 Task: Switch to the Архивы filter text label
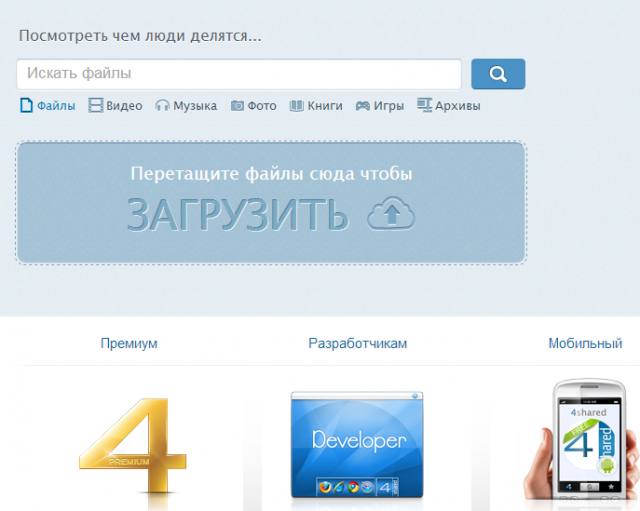tap(458, 105)
